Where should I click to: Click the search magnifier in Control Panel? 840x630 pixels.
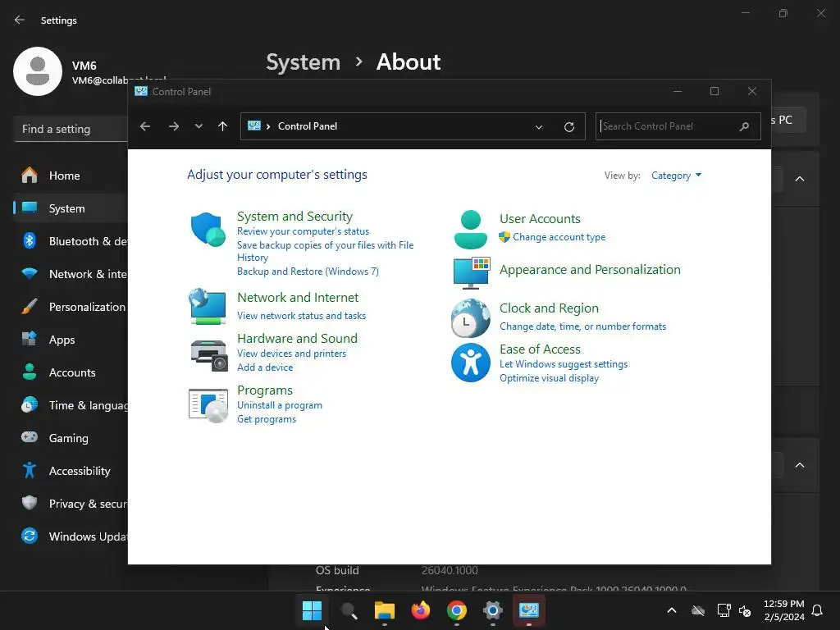coord(744,126)
